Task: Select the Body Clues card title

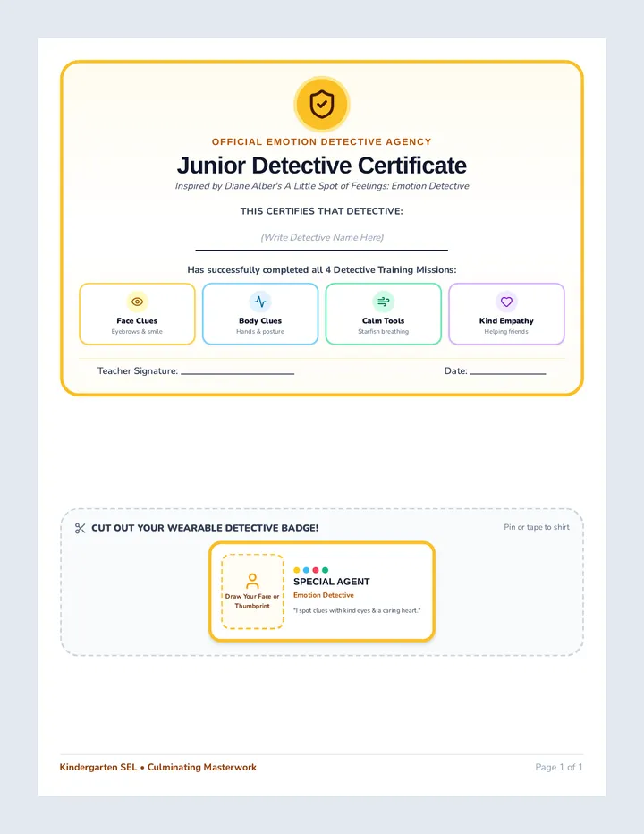Action: (x=260, y=320)
